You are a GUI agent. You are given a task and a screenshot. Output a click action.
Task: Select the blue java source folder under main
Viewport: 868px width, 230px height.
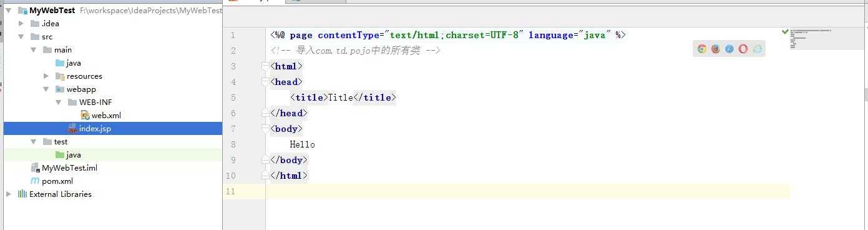[60, 63]
